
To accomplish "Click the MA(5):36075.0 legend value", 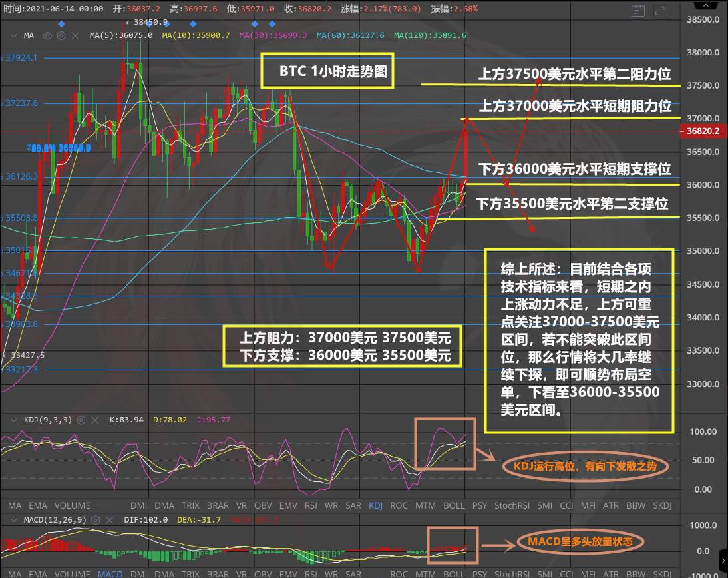I will click(120, 35).
